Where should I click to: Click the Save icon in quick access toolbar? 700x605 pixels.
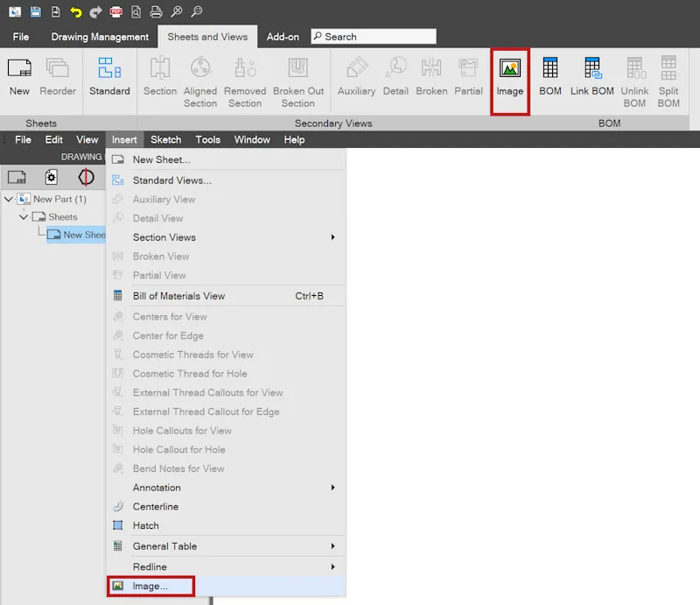pos(35,11)
